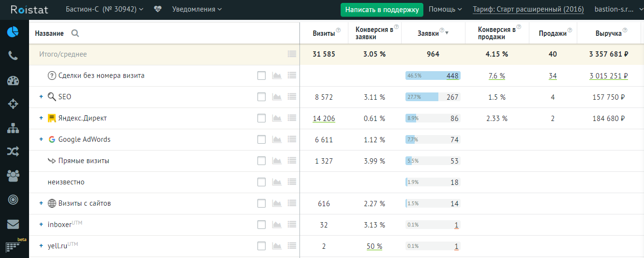Open the chart icon in SEO row
Image resolution: width=644 pixels, height=258 pixels.
click(277, 97)
